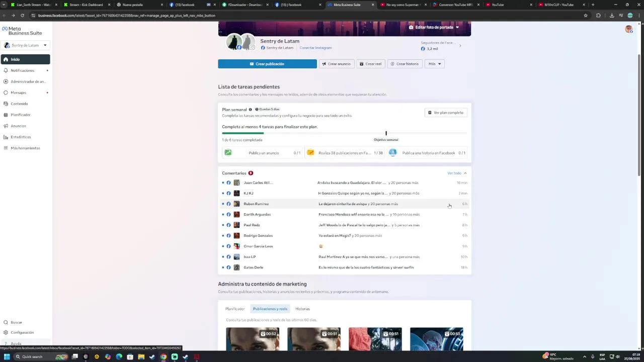Open comment from Ruben Ramirez
Image resolution: width=644 pixels, height=362 pixels.
[x=345, y=204]
